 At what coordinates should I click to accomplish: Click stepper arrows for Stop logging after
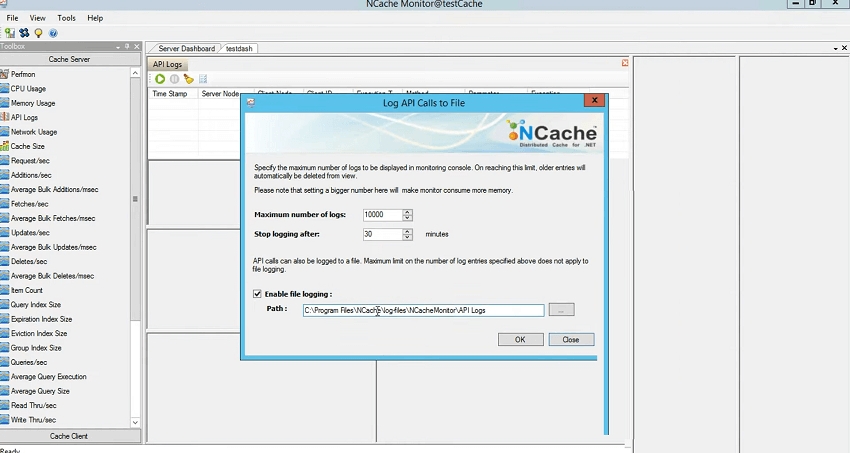pos(408,234)
